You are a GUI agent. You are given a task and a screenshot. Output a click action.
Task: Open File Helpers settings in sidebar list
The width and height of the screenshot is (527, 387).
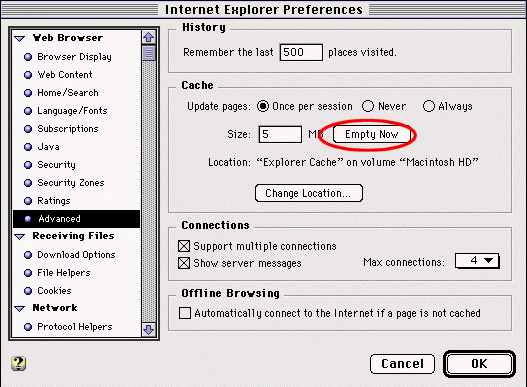[64, 273]
